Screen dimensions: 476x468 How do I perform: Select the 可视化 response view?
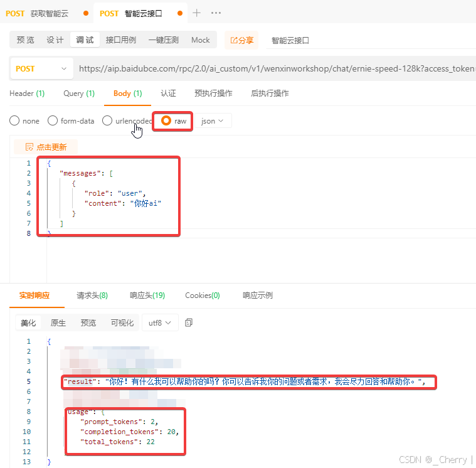(x=122, y=323)
